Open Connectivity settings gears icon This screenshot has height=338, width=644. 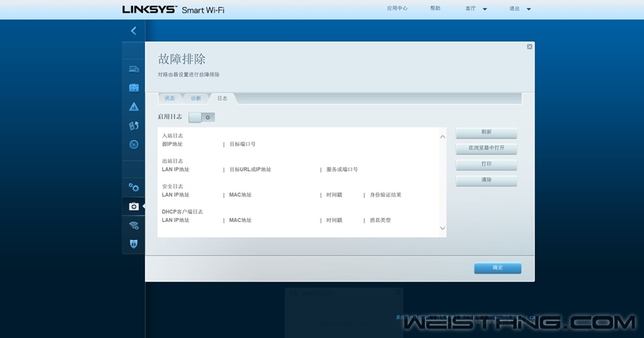pos(133,187)
